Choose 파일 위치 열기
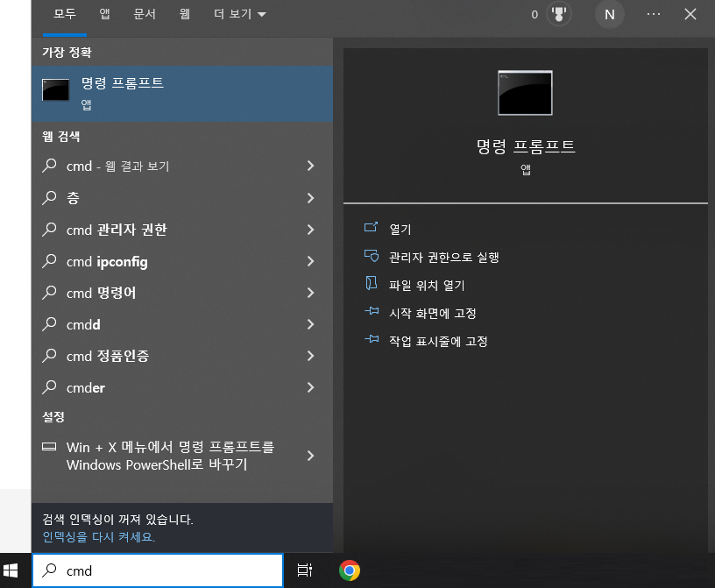Screen dimensions: 715x588 coord(427,285)
